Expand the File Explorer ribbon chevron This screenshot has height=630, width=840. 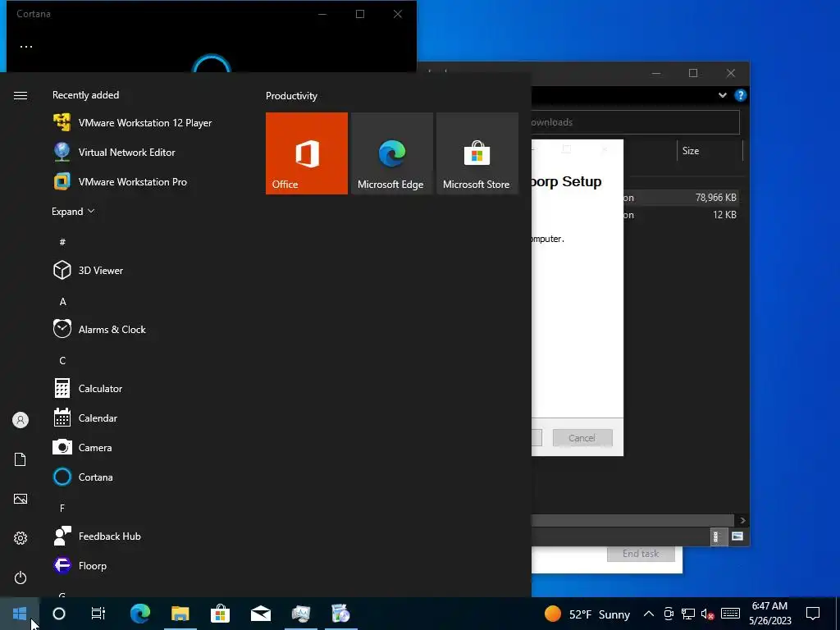[x=723, y=95]
